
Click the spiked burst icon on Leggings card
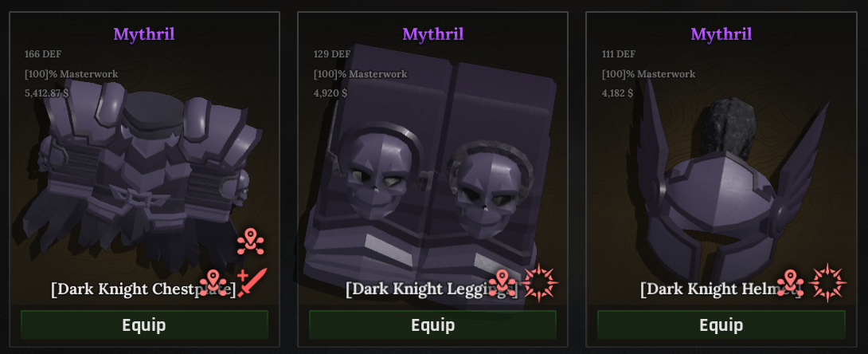[540, 282]
